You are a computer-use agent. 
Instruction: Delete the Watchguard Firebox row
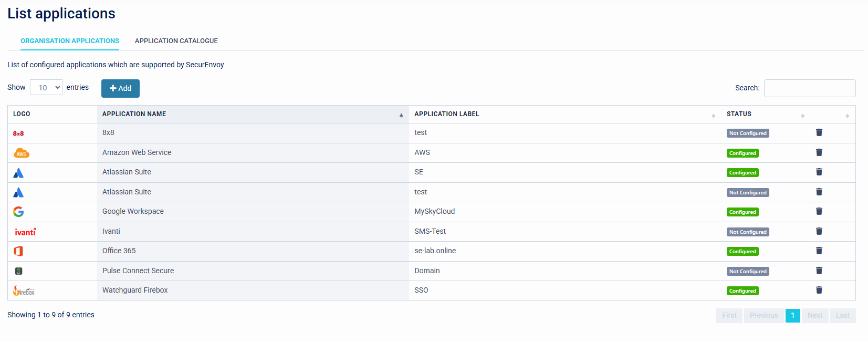(819, 290)
